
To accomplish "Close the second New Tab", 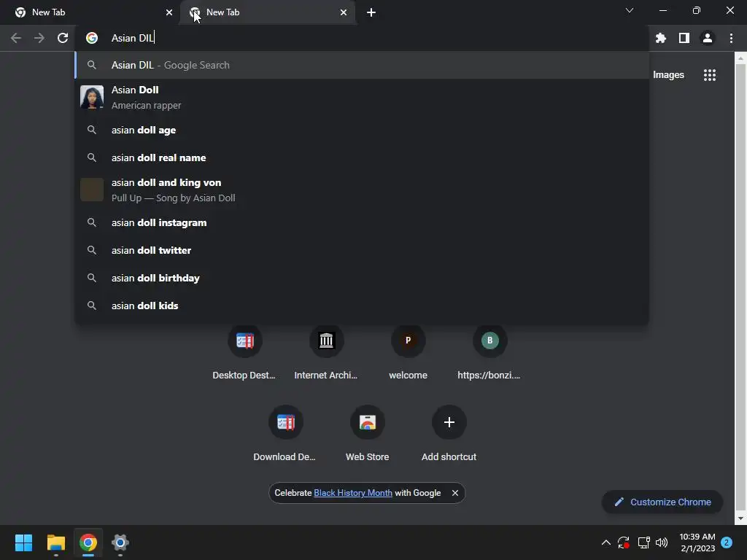I will click(x=344, y=12).
